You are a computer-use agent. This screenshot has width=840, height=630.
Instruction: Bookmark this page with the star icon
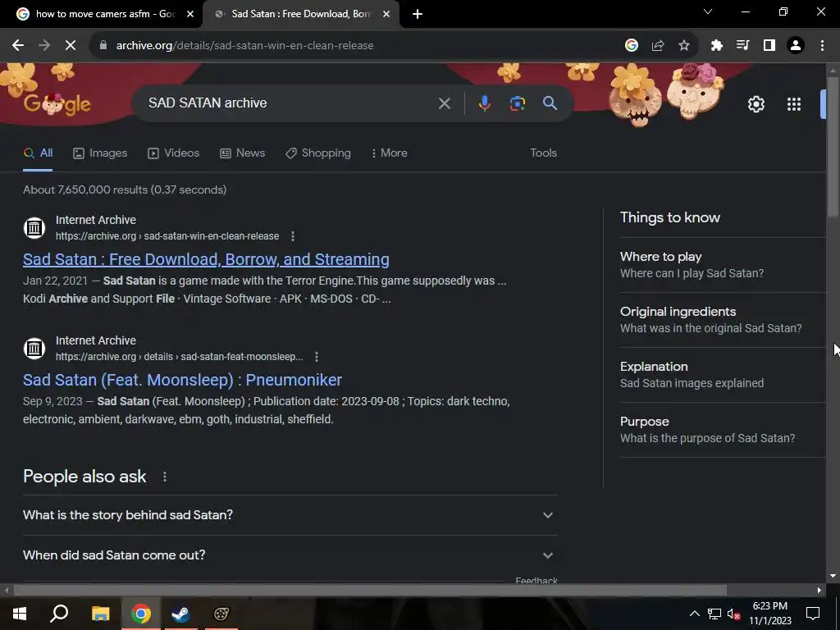tap(684, 46)
